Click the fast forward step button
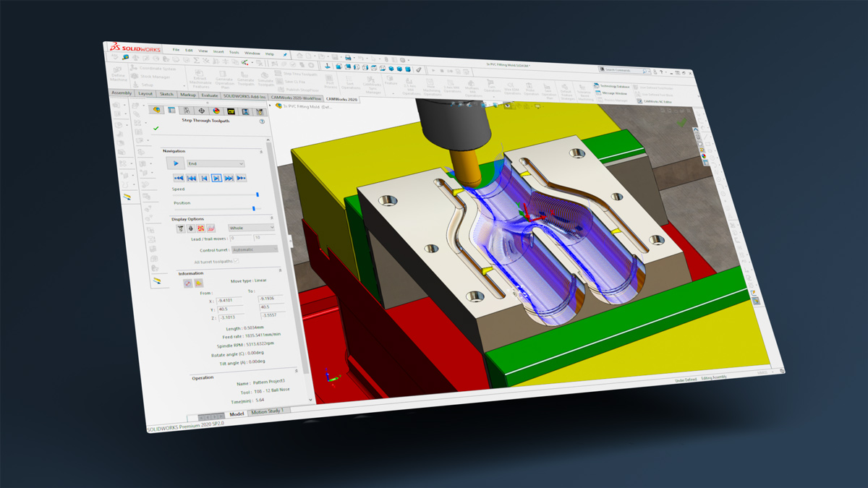Viewport: 868px width, 488px height. coord(229,178)
